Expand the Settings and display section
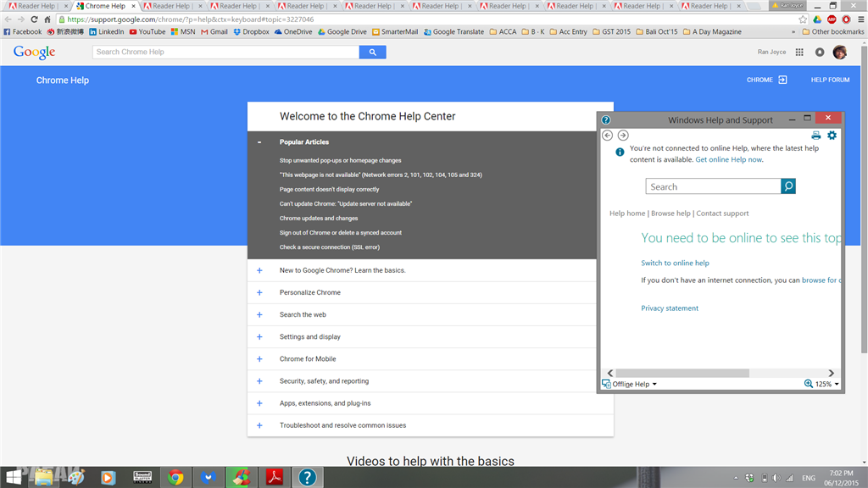This screenshot has width=868, height=488. click(259, 337)
